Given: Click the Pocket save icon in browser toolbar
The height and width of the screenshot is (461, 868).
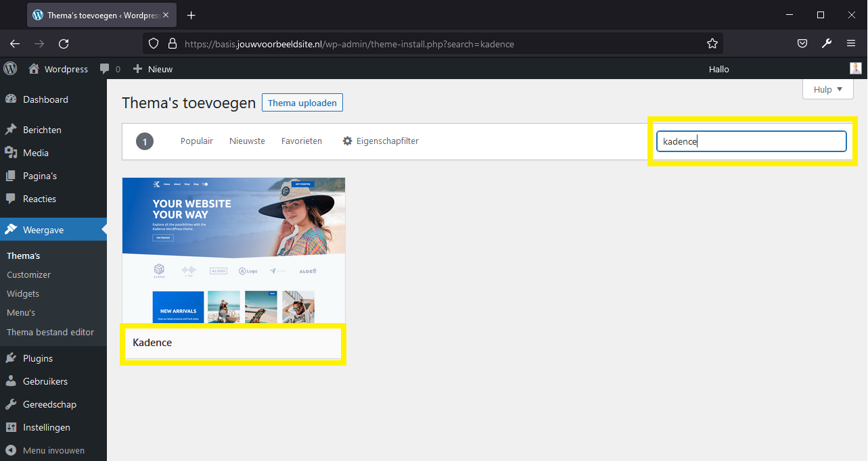Looking at the screenshot, I should coord(802,43).
